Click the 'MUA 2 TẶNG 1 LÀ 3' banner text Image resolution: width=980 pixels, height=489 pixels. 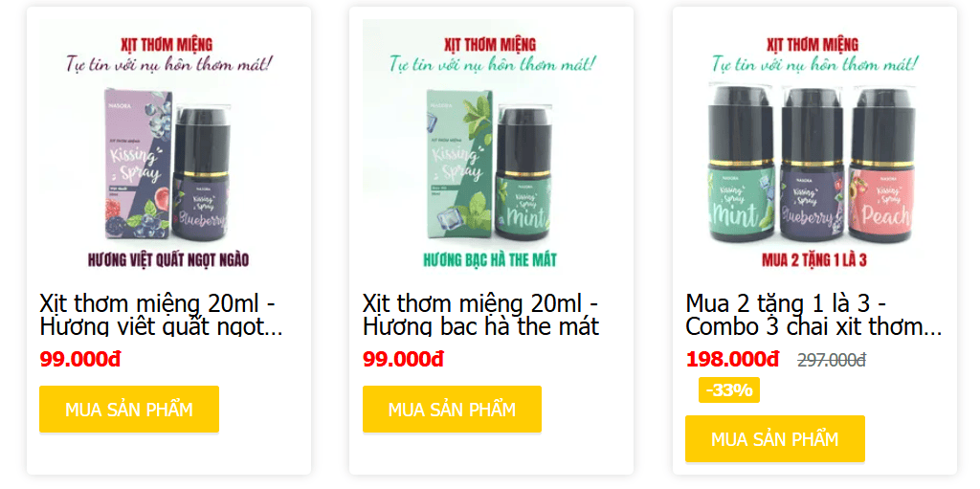pos(813,259)
